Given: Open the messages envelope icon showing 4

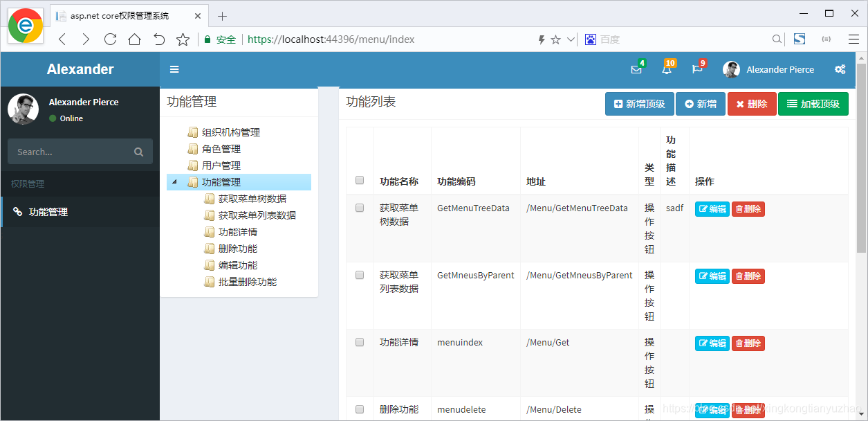Looking at the screenshot, I should (636, 69).
